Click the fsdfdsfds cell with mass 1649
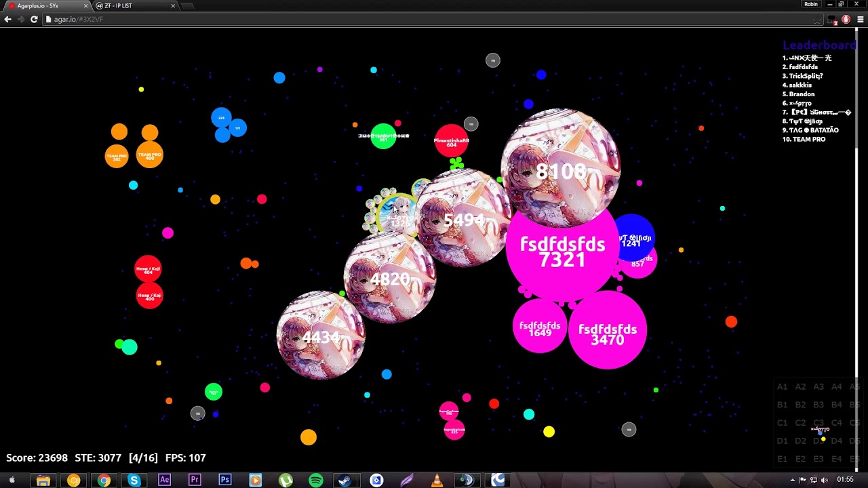The image size is (868, 488). pyautogui.click(x=540, y=326)
